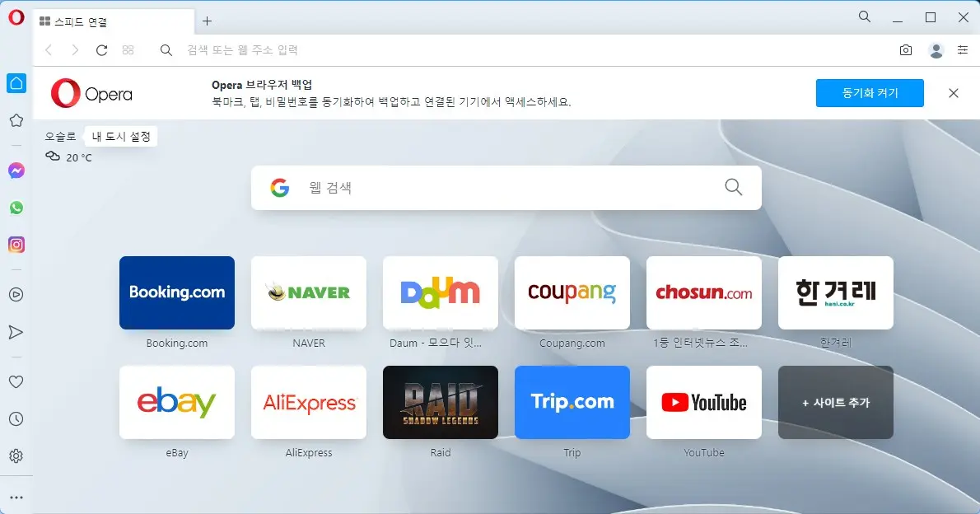
Task: Open the Opera menu logo button
Action: (x=16, y=17)
